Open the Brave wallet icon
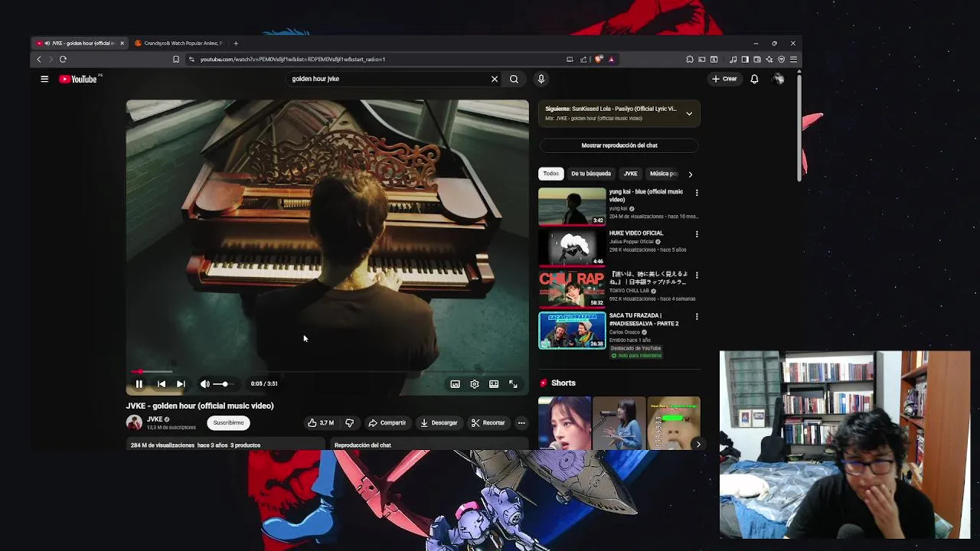This screenshot has width=980, height=551. pos(757,59)
